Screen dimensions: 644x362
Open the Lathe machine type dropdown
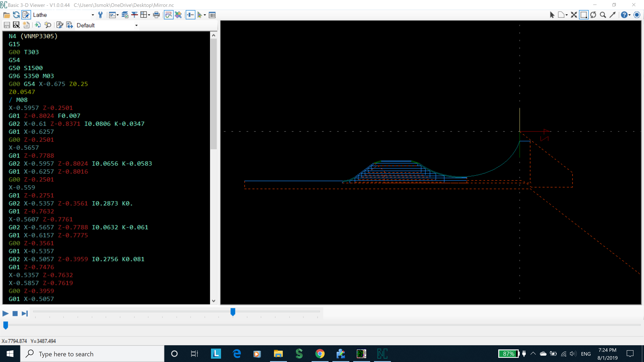tap(93, 15)
